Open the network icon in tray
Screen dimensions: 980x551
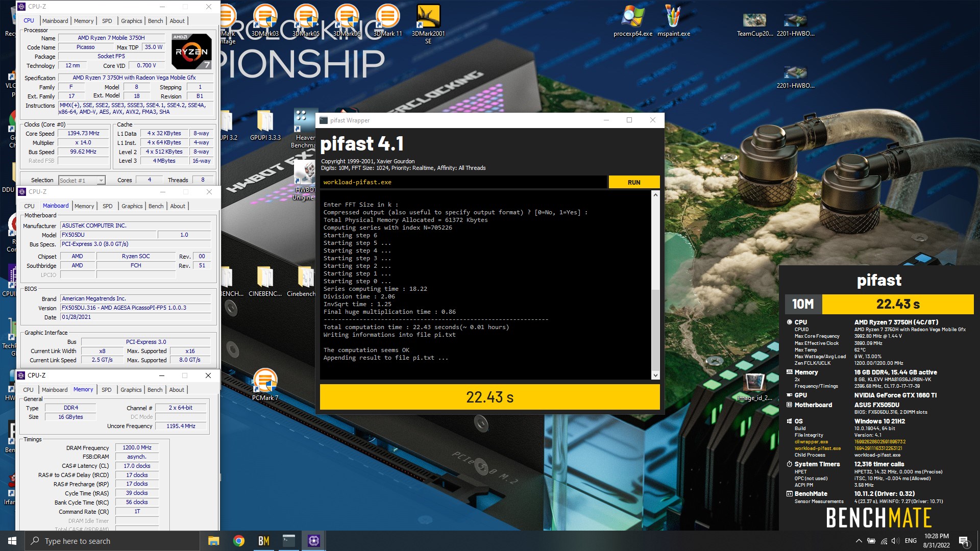(x=884, y=541)
